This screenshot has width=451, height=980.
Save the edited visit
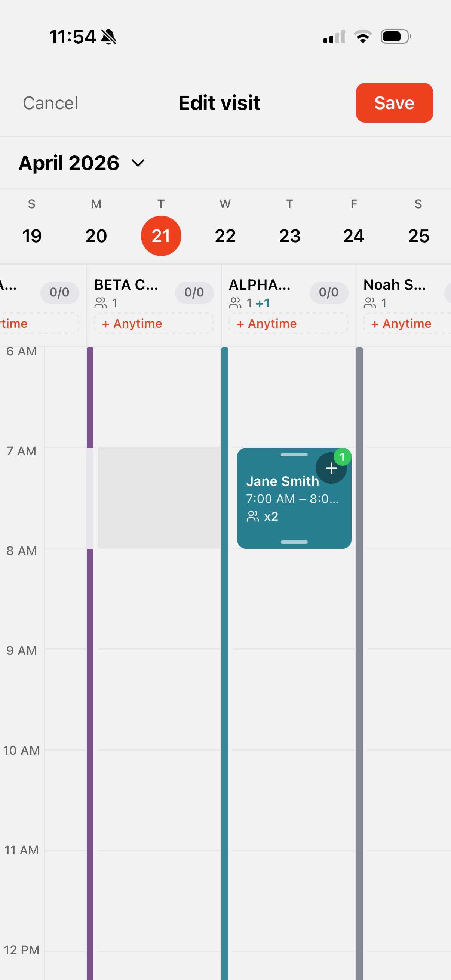point(394,103)
